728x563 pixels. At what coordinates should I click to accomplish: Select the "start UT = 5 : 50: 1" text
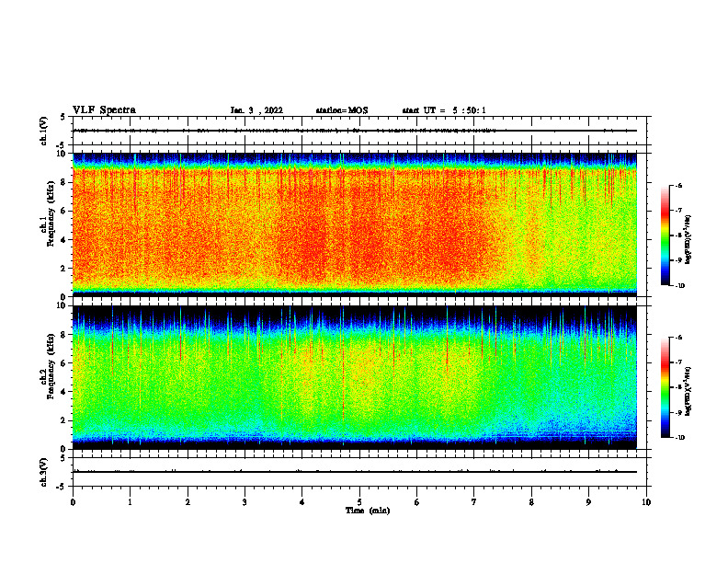[x=444, y=110]
